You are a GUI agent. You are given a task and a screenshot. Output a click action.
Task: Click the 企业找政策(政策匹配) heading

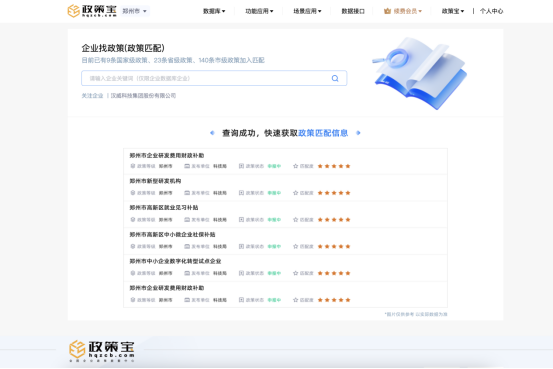(123, 48)
